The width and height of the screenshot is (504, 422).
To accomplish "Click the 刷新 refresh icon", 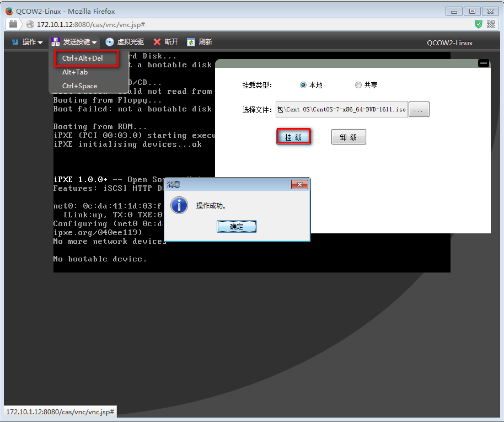I will click(x=191, y=42).
